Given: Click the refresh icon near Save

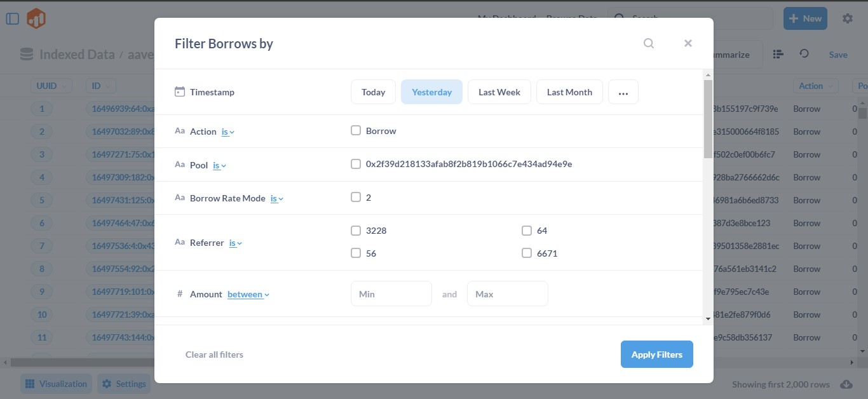Looking at the screenshot, I should (x=804, y=54).
